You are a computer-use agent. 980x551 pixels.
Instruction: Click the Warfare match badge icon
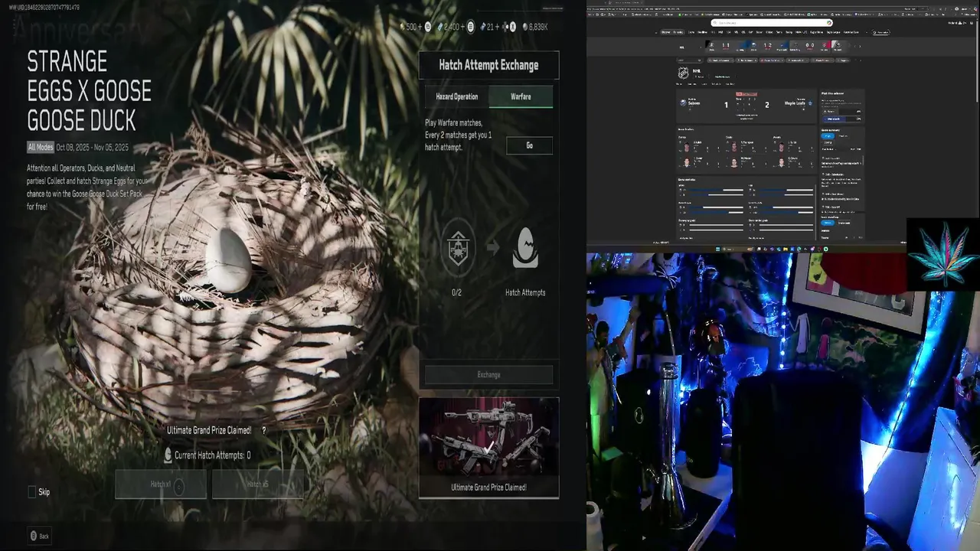(458, 248)
